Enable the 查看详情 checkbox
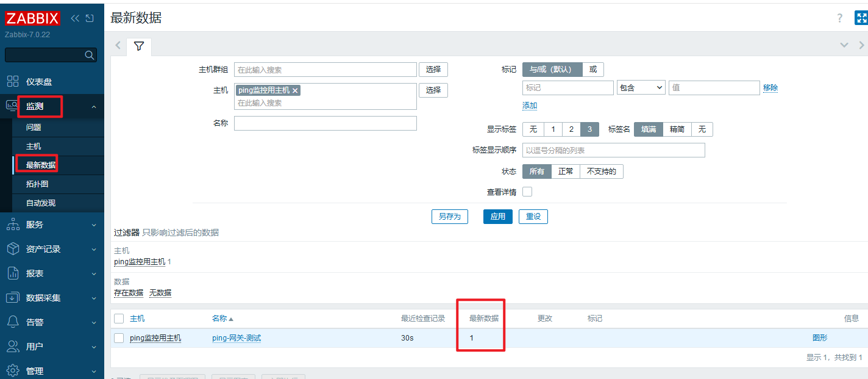 pos(527,192)
